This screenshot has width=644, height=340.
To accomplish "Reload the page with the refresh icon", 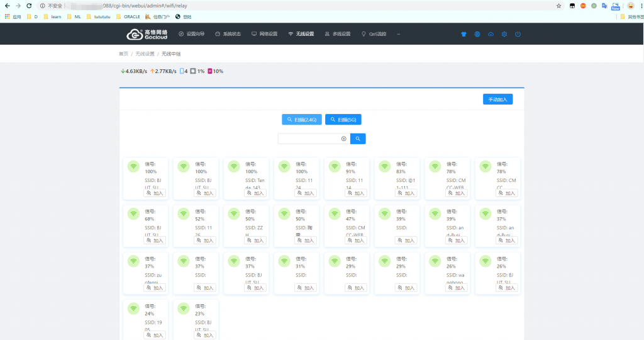I will (29, 6).
